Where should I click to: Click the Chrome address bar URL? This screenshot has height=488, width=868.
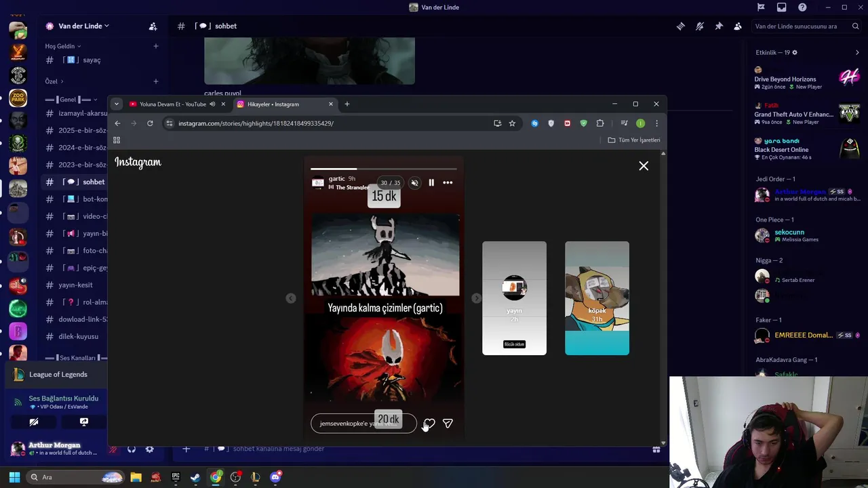(x=256, y=123)
